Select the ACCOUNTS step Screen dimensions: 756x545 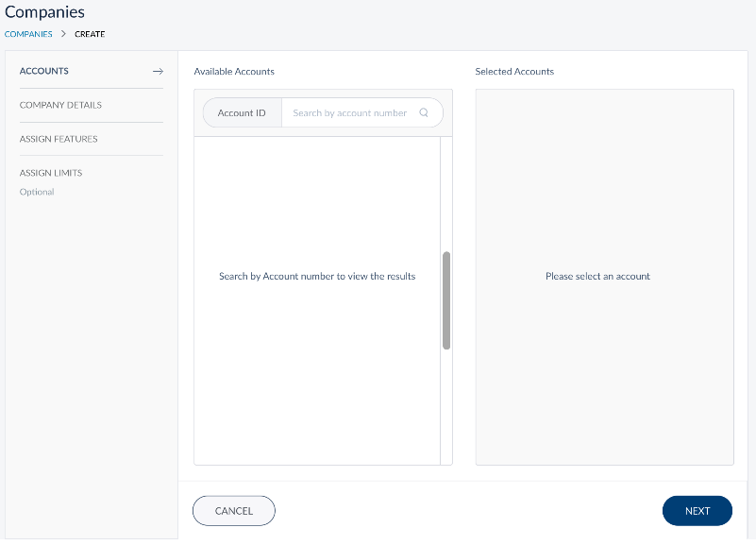44,71
